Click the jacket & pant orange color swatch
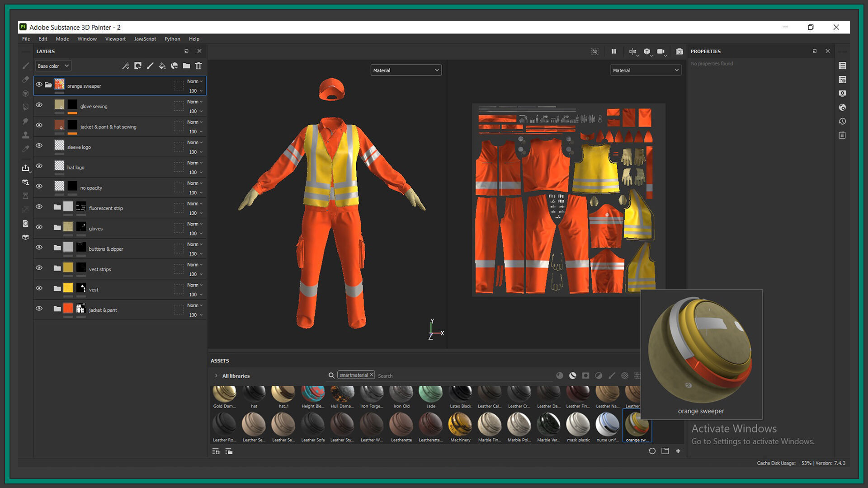 pos(68,309)
